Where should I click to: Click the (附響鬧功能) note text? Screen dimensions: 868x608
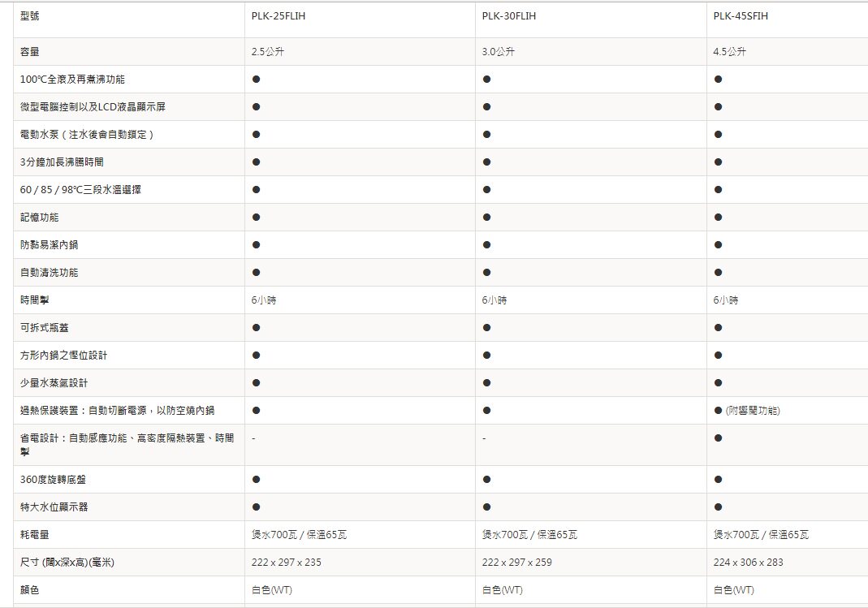(753, 411)
